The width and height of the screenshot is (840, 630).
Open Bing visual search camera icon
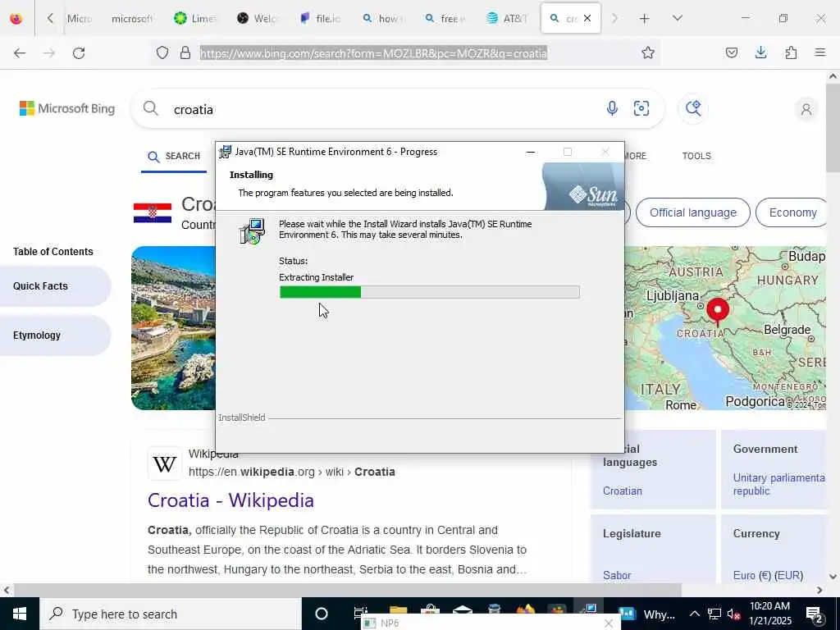pyautogui.click(x=641, y=109)
